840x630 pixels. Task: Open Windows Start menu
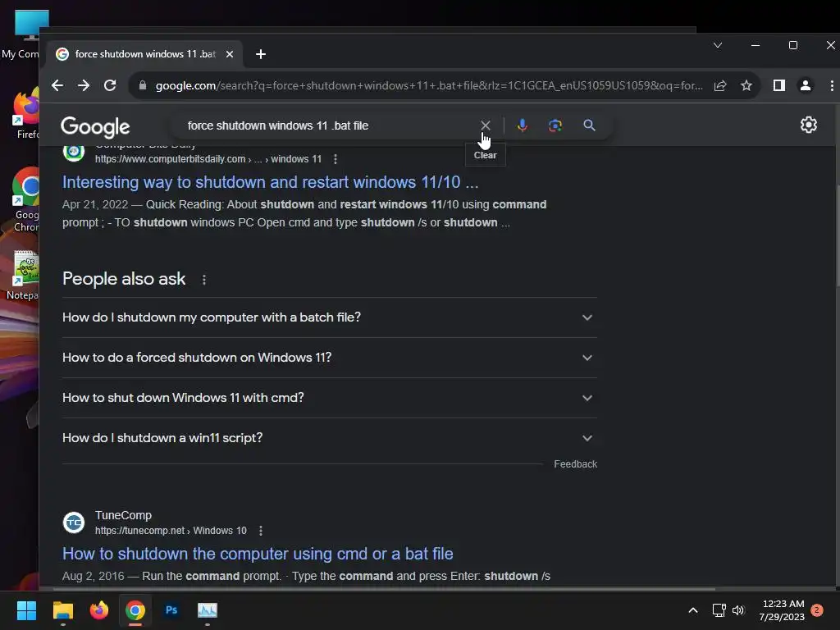(x=26, y=610)
